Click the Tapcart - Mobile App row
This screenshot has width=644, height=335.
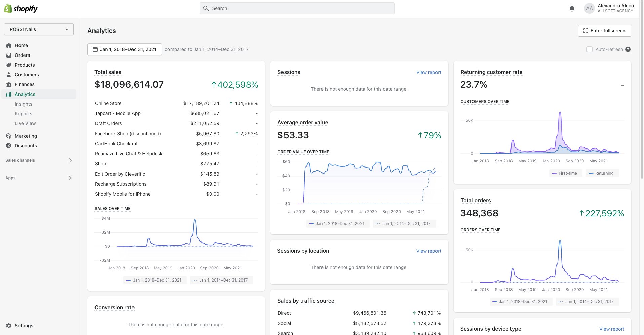(x=176, y=113)
